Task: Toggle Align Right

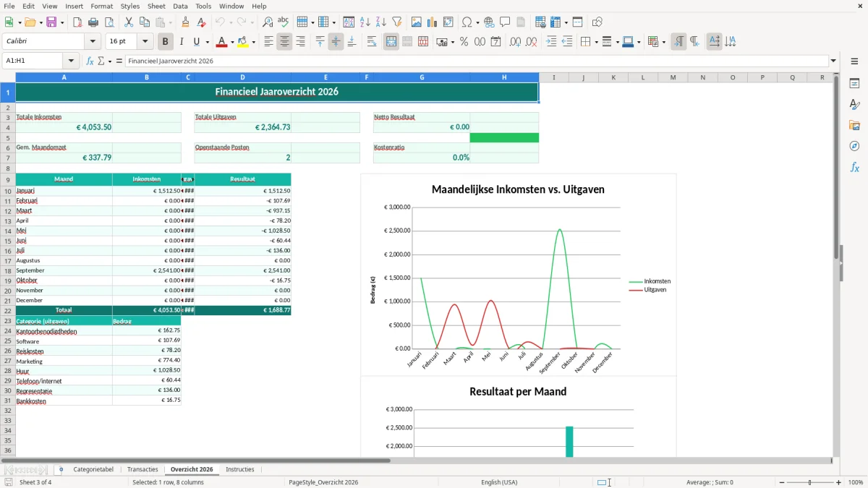Action: coord(301,42)
